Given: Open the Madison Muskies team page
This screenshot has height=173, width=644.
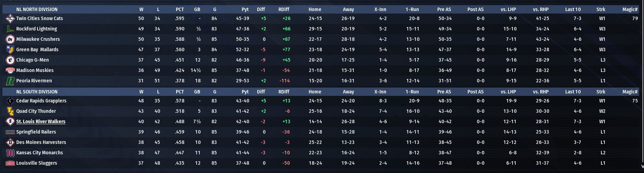Looking at the screenshot, I should (x=35, y=70).
